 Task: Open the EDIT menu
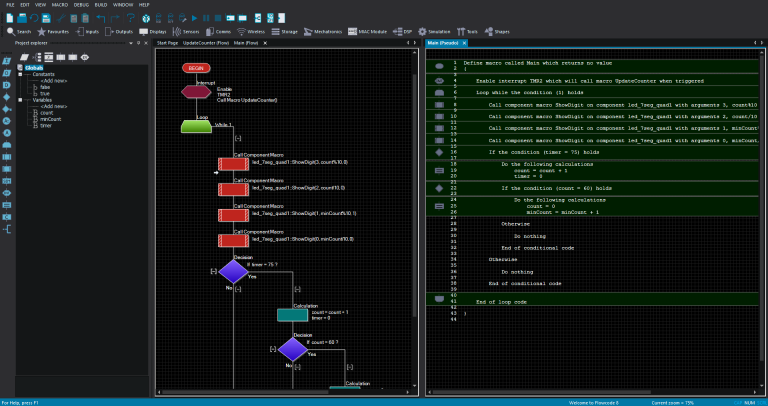pyautogui.click(x=25, y=4)
